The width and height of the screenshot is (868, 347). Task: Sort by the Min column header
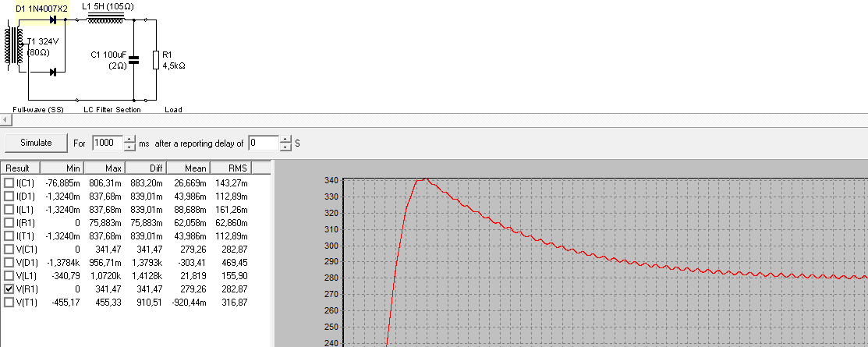62,168
